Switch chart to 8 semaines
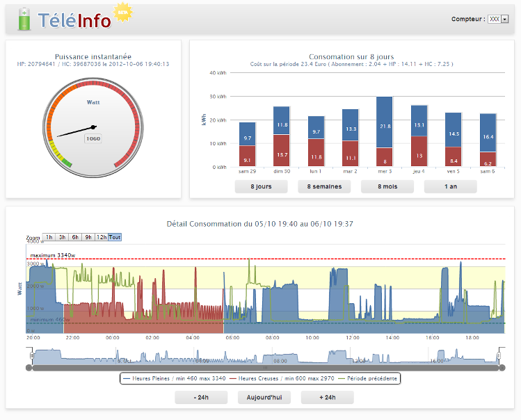 [x=323, y=186]
